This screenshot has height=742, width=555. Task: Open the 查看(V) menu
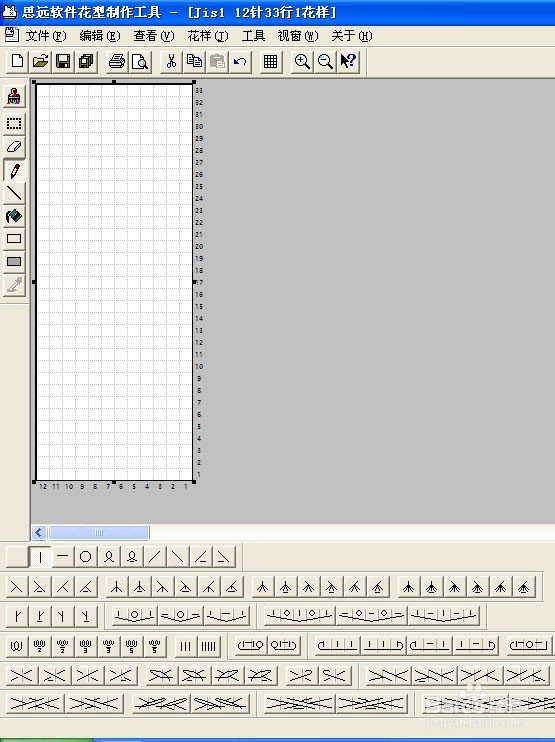click(154, 36)
